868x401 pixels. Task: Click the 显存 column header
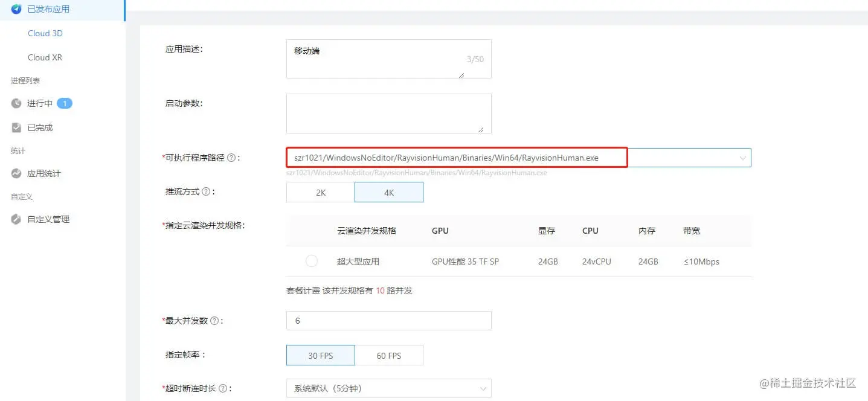(547, 231)
